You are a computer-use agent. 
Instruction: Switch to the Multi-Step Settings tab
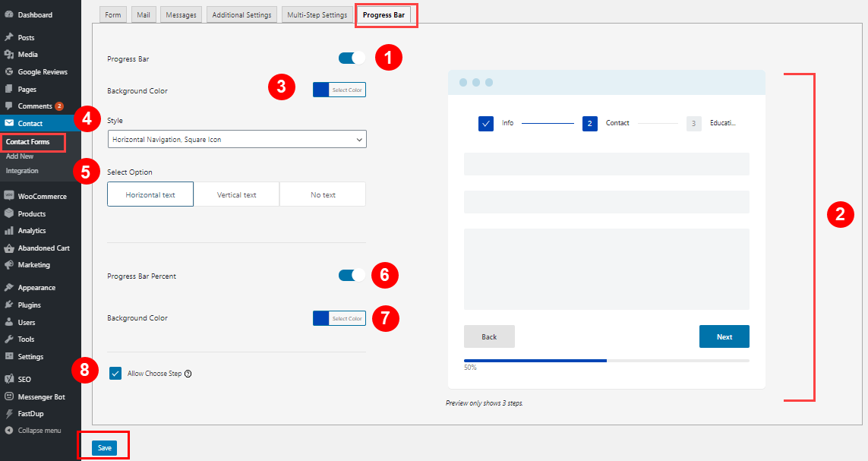coord(317,15)
